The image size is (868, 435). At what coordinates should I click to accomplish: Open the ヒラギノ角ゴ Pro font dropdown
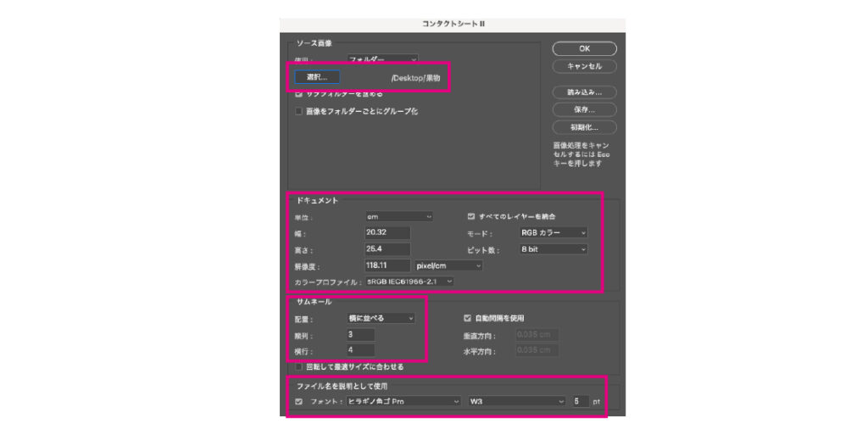(403, 401)
